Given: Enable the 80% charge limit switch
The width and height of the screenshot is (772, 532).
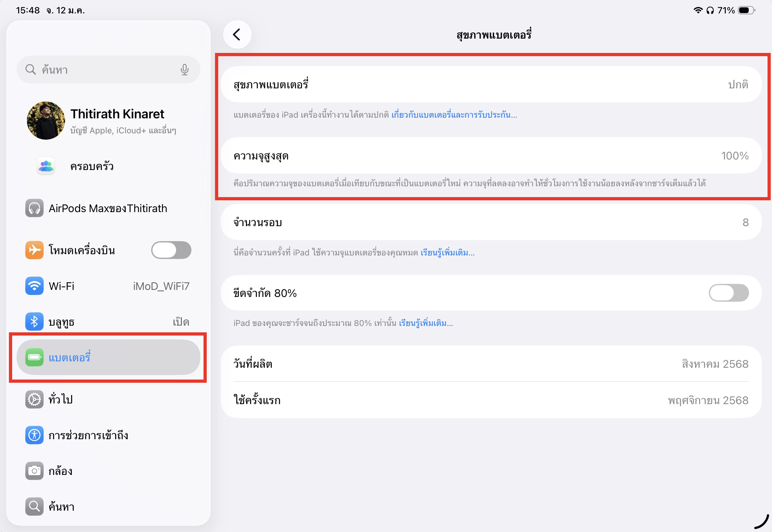Looking at the screenshot, I should click(728, 293).
